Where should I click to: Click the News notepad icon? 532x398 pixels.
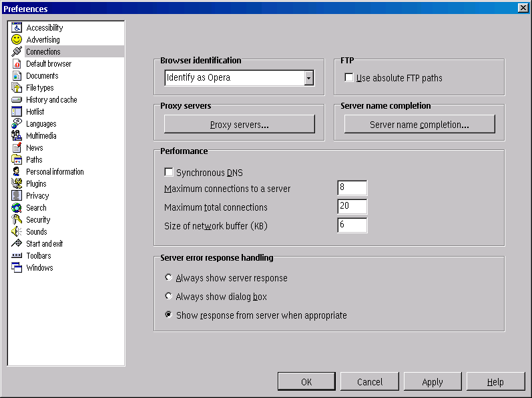(x=17, y=148)
